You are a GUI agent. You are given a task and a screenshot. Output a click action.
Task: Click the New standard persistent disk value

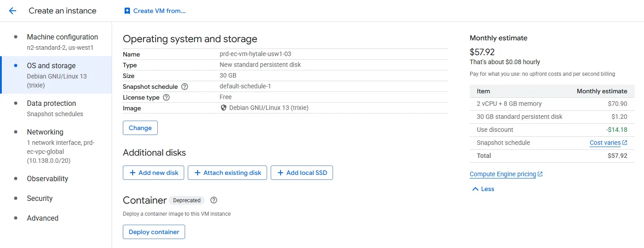pyautogui.click(x=260, y=65)
